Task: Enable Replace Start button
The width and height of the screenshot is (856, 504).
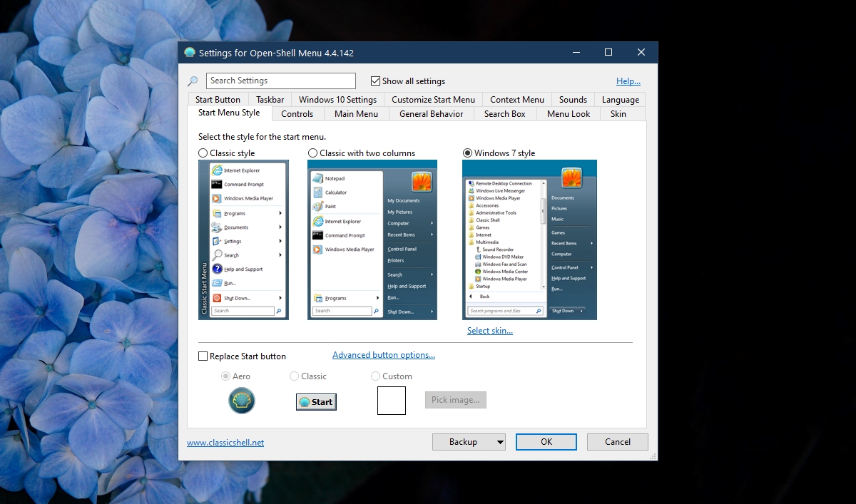Action: click(x=203, y=356)
